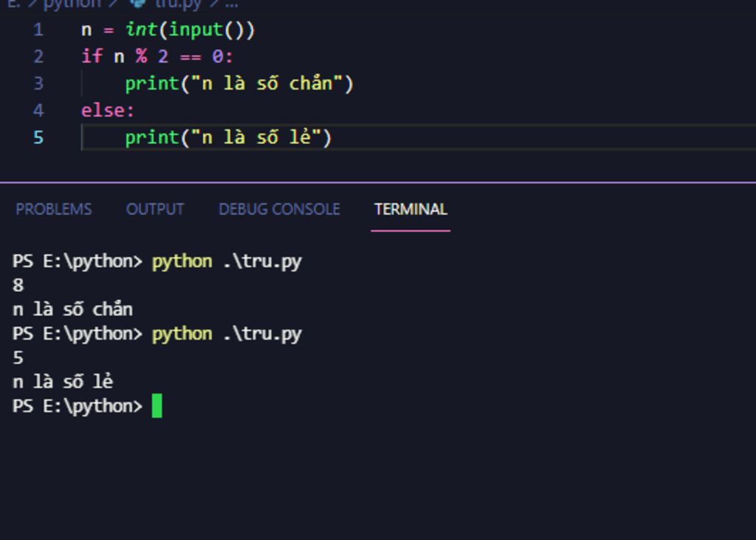
Task: Click current line number 5 in gutter
Action: 38,137
